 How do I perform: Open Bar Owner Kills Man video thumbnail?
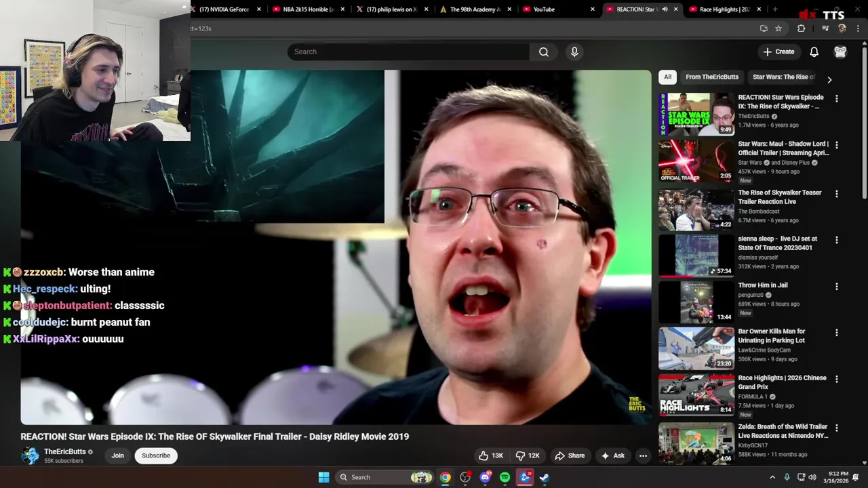(x=696, y=348)
